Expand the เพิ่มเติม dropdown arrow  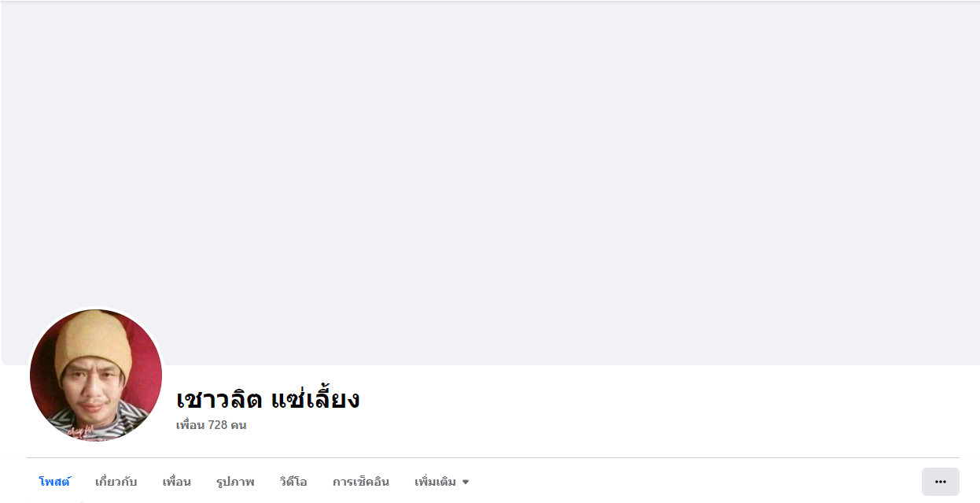(466, 482)
